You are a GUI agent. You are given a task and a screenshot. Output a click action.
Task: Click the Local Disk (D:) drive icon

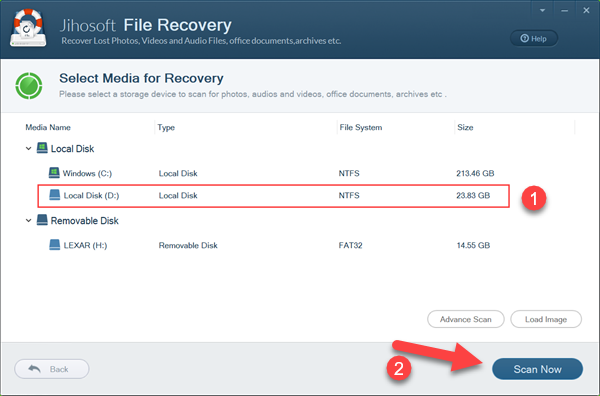tap(55, 195)
